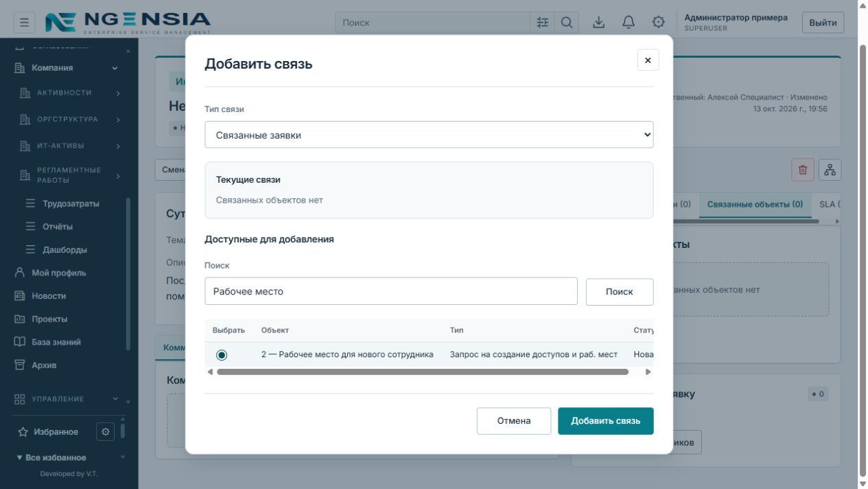
Task: Open search filter settings icon
Action: click(543, 23)
